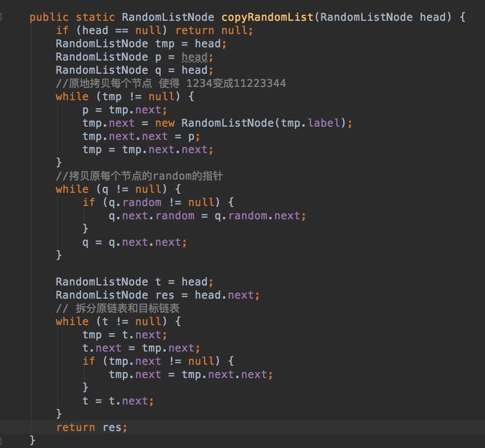The image size is (485, 448).
Task: Click the line 'tmp.next = tmp.next.next;'
Action: click(x=191, y=375)
